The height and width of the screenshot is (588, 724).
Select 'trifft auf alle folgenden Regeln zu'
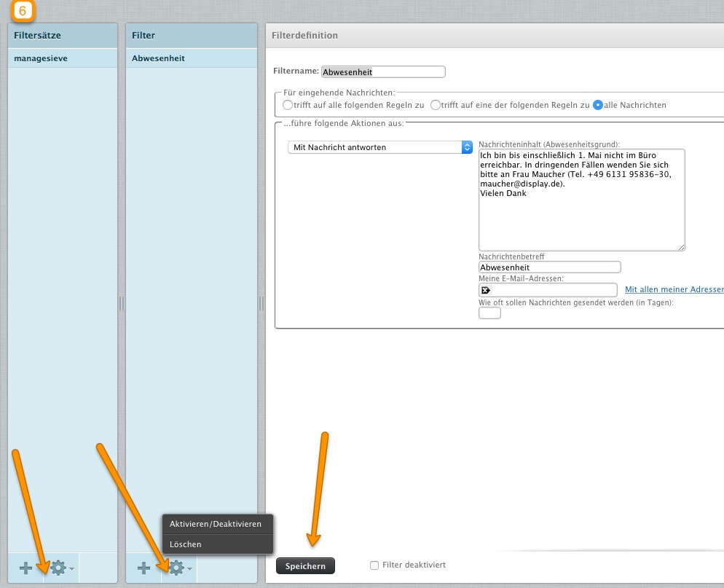[x=288, y=105]
